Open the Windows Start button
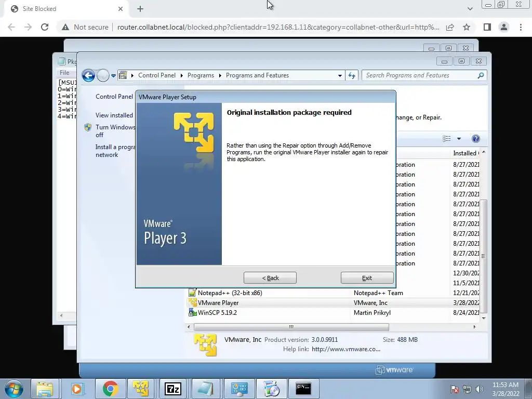532x399 pixels. pyautogui.click(x=14, y=389)
